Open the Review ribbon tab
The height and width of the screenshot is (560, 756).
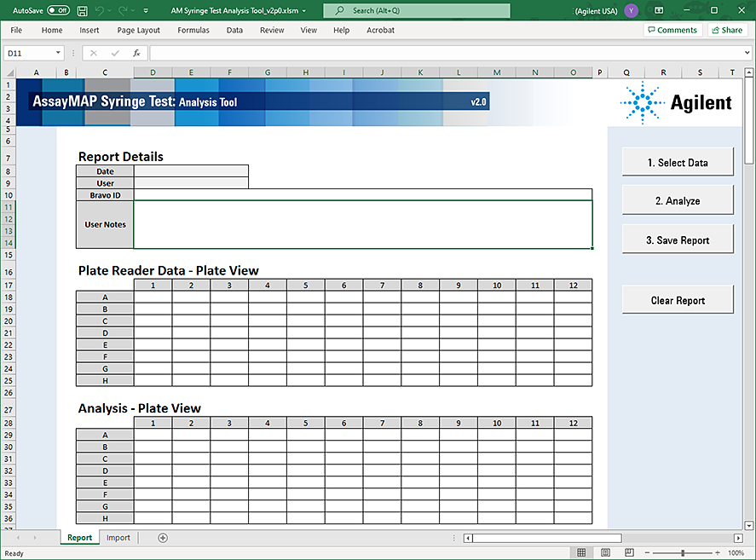pos(272,30)
